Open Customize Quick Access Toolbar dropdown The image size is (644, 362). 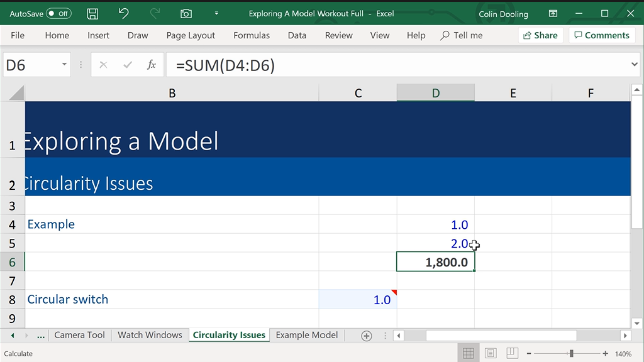216,13
